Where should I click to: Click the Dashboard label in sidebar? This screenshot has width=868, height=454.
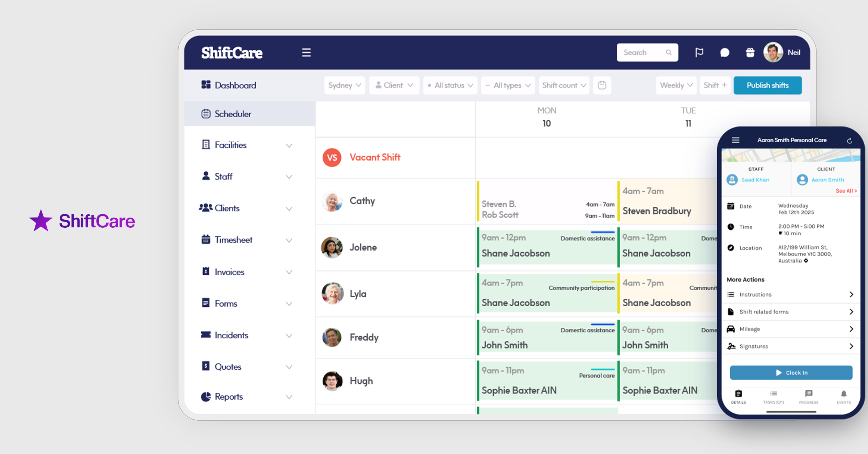click(235, 85)
